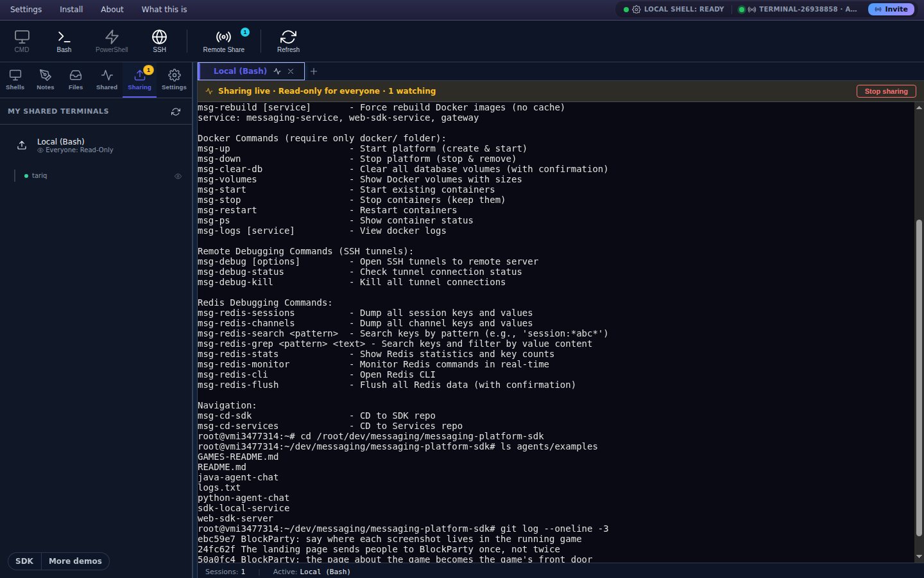Click 'msg-cd-services' command line
924x578 pixels.
point(330,426)
